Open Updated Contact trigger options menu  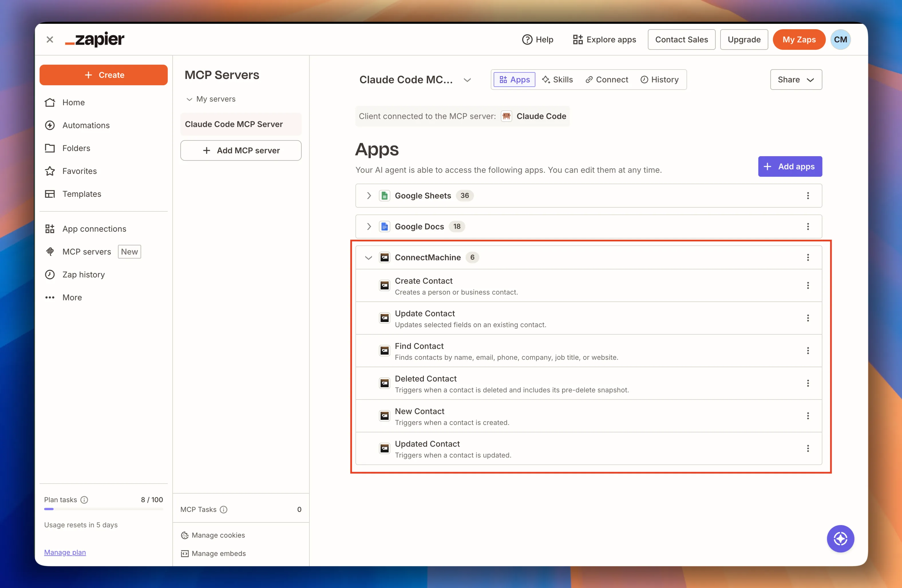click(808, 448)
